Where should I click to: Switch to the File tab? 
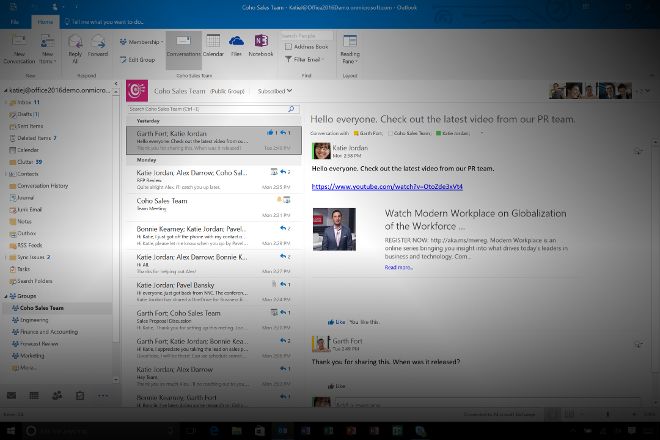pyautogui.click(x=15, y=22)
